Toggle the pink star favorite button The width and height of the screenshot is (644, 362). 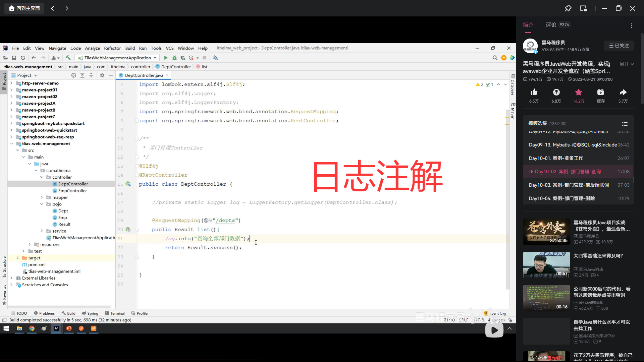[579, 92]
